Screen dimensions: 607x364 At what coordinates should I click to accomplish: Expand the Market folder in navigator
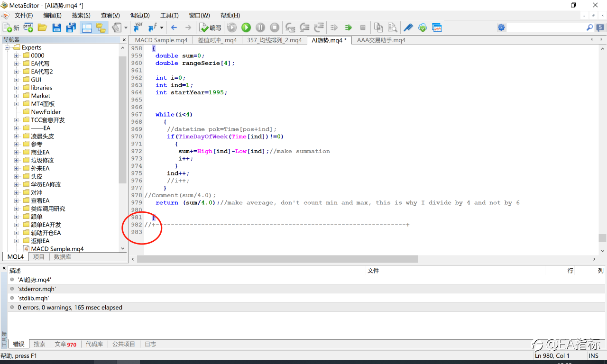[x=16, y=96]
